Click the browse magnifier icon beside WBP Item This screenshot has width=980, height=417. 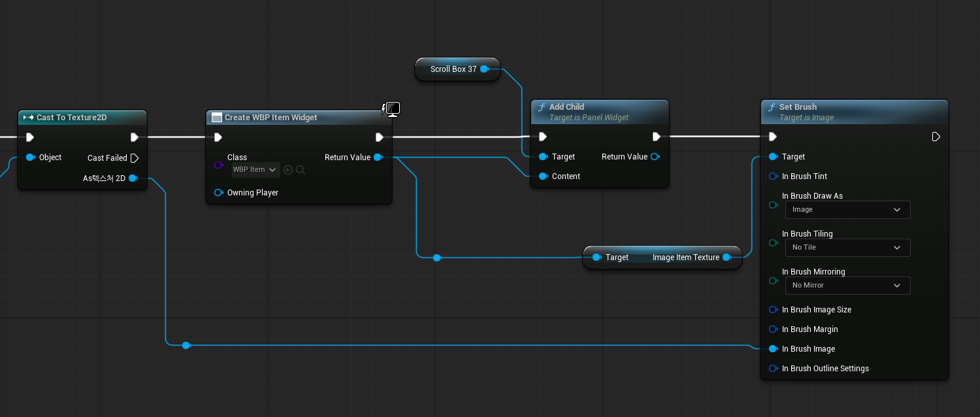click(301, 170)
